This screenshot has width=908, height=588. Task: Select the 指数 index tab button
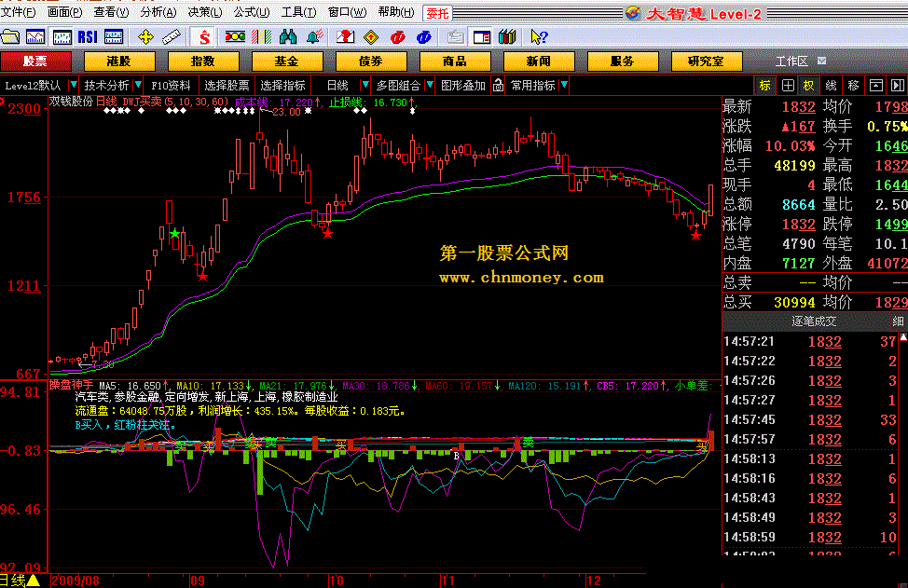point(203,62)
